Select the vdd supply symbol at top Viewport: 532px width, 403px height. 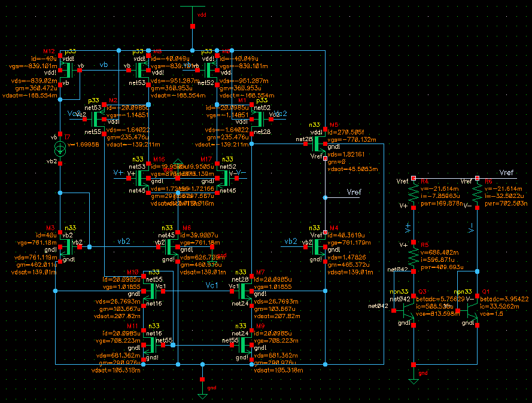pyautogui.click(x=192, y=16)
